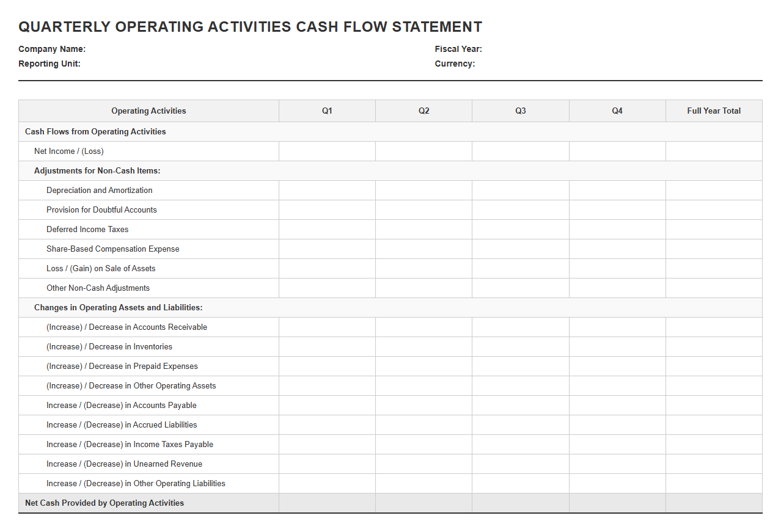Click Other Operating Liabilities Q2 cell

(424, 483)
